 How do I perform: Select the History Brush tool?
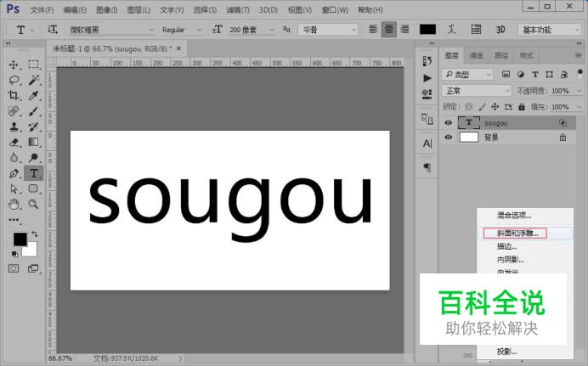click(x=33, y=127)
